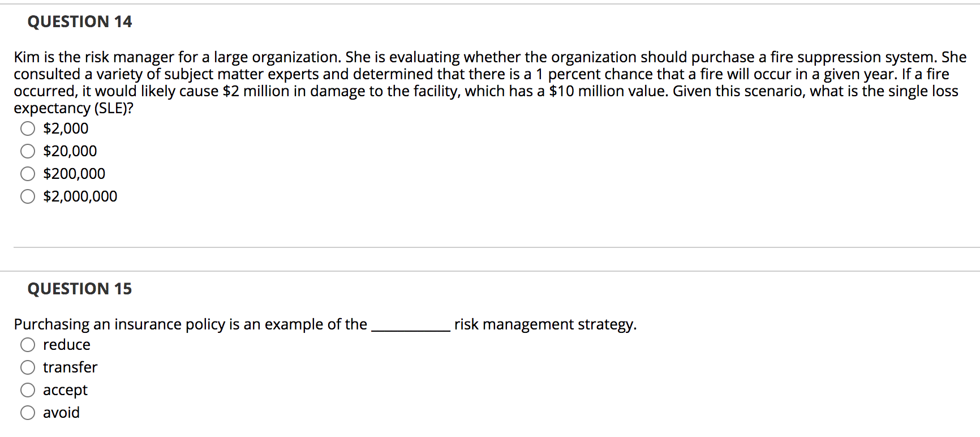Viewport: 980px width, 437px height.
Task: Click the divider between questions
Action: click(490, 247)
